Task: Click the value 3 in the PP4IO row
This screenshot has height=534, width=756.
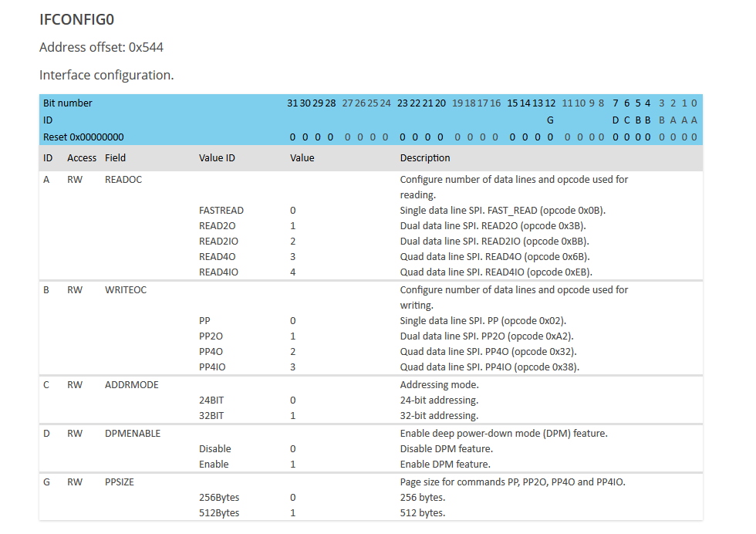Action: pyautogui.click(x=292, y=367)
